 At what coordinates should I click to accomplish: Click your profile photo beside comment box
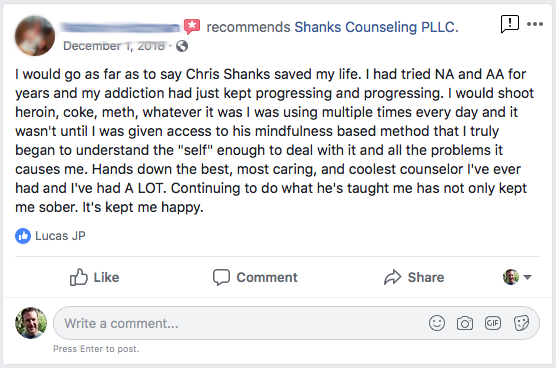[31, 323]
